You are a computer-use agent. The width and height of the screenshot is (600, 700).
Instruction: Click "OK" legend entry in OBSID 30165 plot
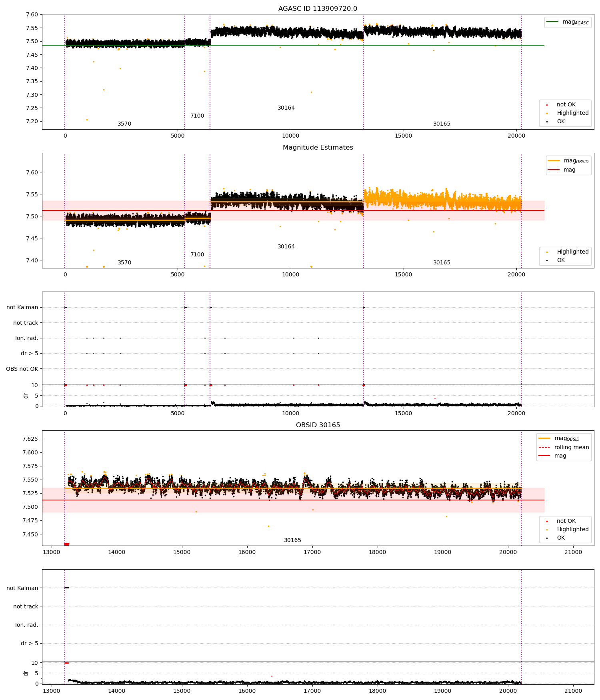click(555, 538)
